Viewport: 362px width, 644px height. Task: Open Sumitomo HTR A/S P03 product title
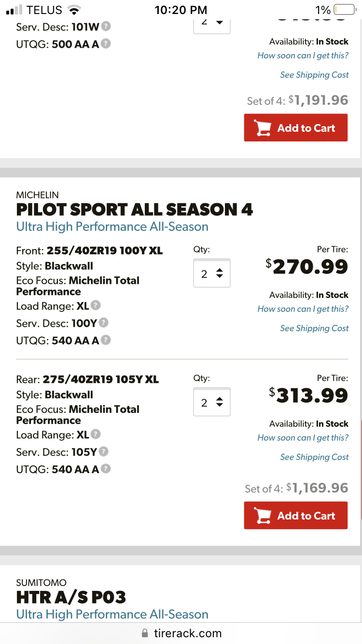click(x=71, y=597)
